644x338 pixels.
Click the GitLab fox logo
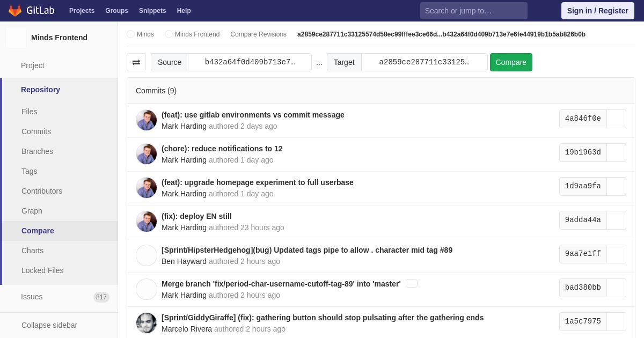(15, 11)
